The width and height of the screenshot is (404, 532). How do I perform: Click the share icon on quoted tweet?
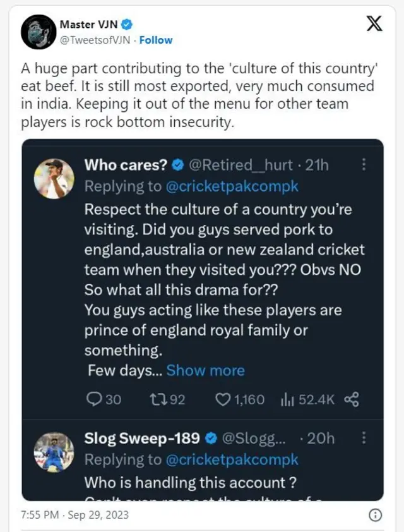[x=353, y=399]
